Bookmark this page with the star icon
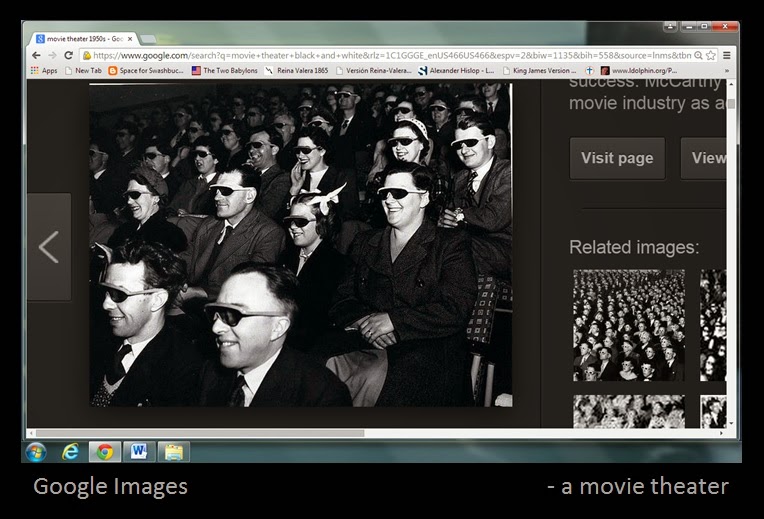 [711, 55]
